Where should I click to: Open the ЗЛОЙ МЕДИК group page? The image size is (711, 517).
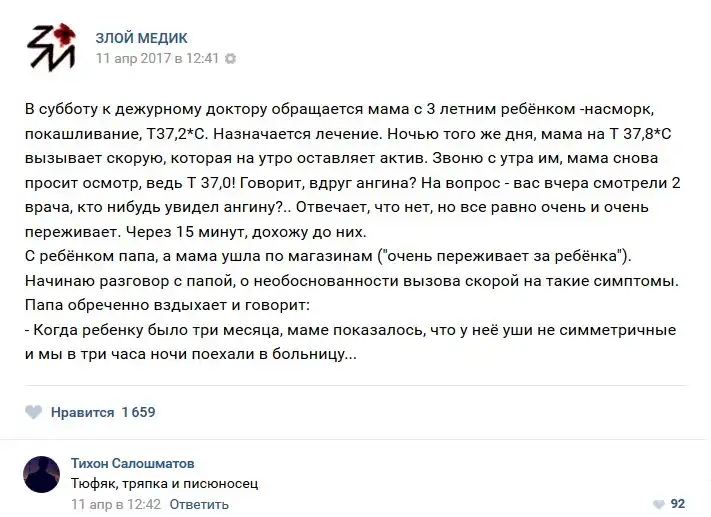pos(140,38)
